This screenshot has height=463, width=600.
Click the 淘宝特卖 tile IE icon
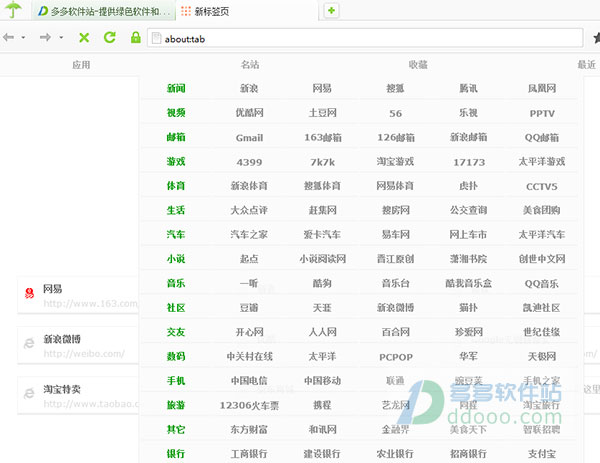coord(29,393)
